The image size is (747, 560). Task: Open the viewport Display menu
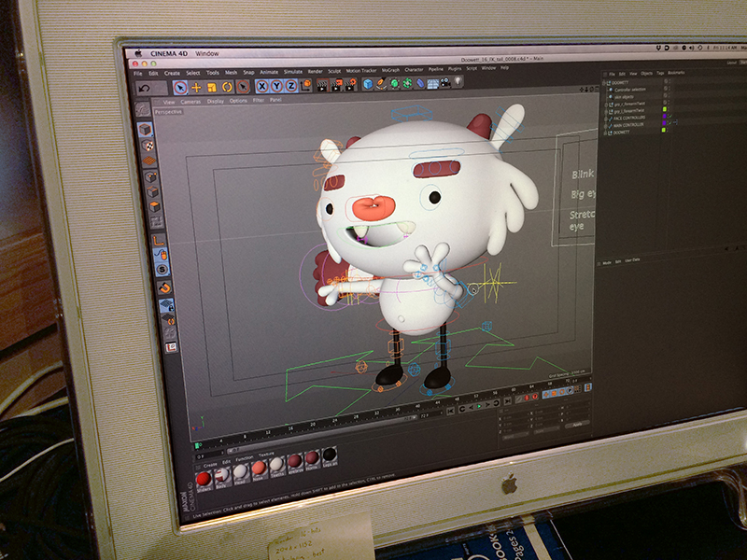(x=215, y=101)
